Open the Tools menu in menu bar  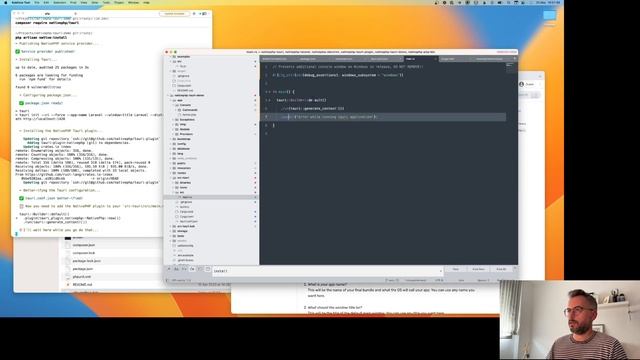coord(106,2)
